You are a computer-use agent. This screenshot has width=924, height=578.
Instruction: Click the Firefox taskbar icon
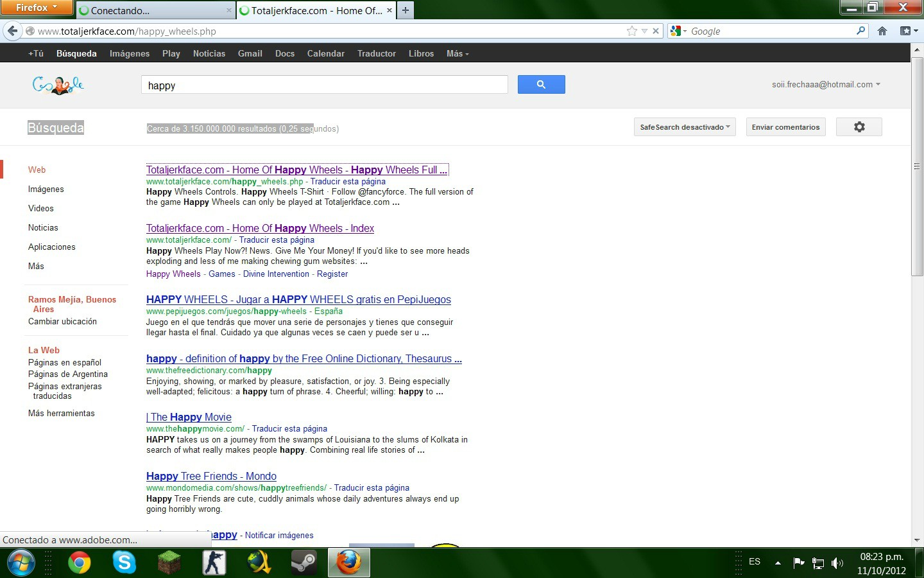pos(349,563)
